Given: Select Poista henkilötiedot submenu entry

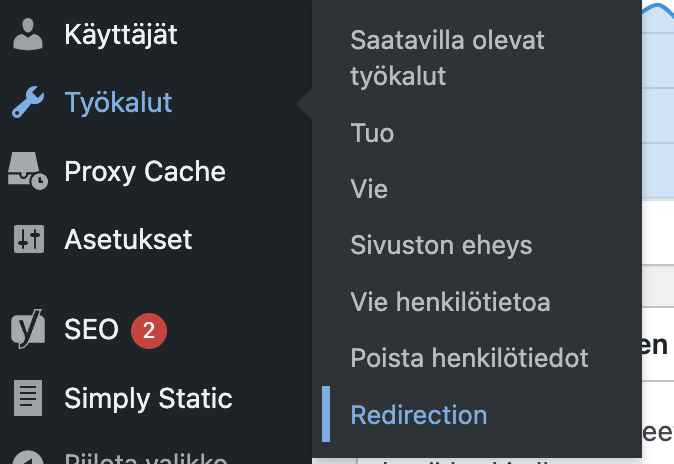Looking at the screenshot, I should click(469, 358).
